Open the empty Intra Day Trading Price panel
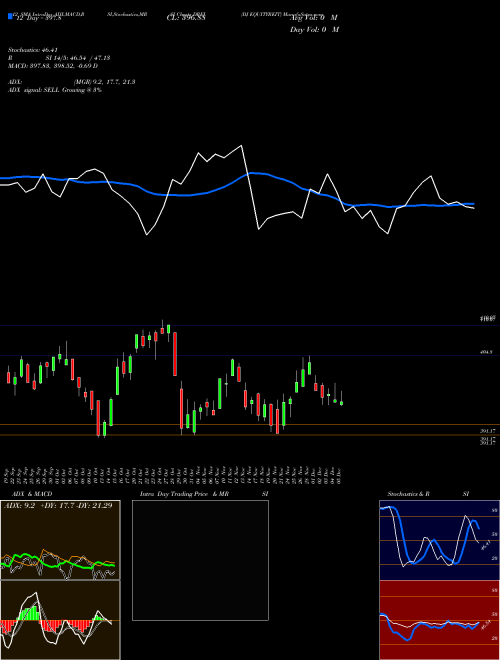The height and width of the screenshot is (660, 500). pos(200,560)
